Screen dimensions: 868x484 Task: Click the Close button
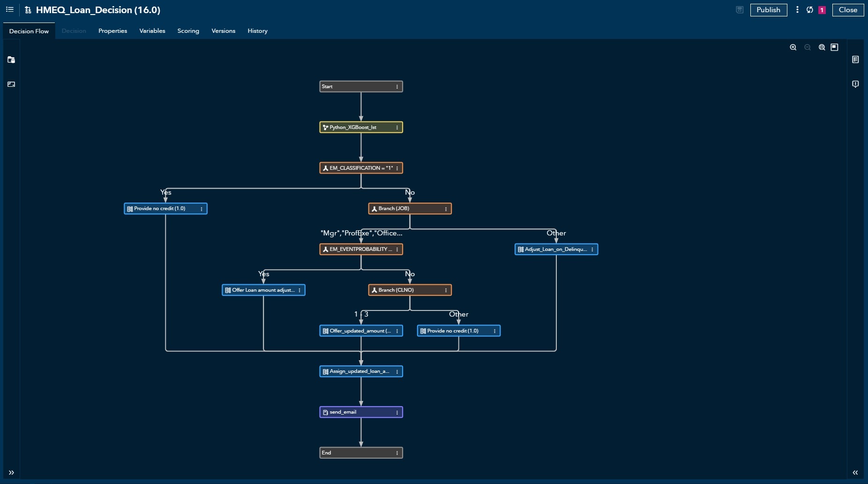[847, 10]
